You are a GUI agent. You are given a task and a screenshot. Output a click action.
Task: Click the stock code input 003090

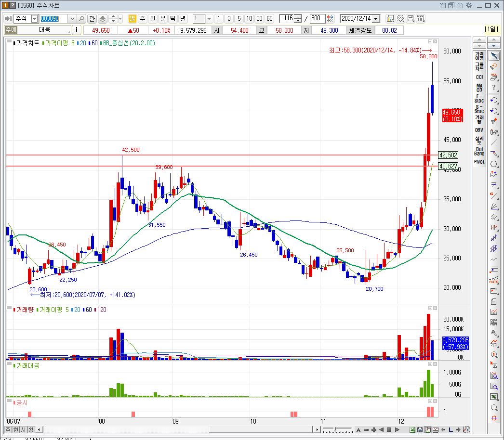[x=53, y=19]
